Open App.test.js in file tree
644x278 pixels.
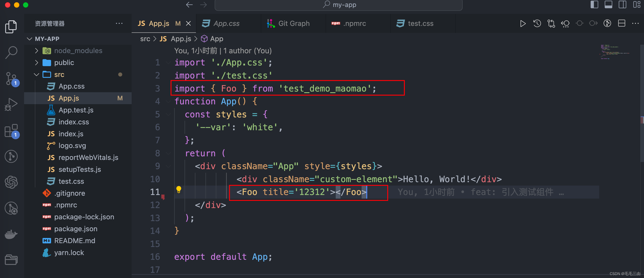(x=76, y=110)
